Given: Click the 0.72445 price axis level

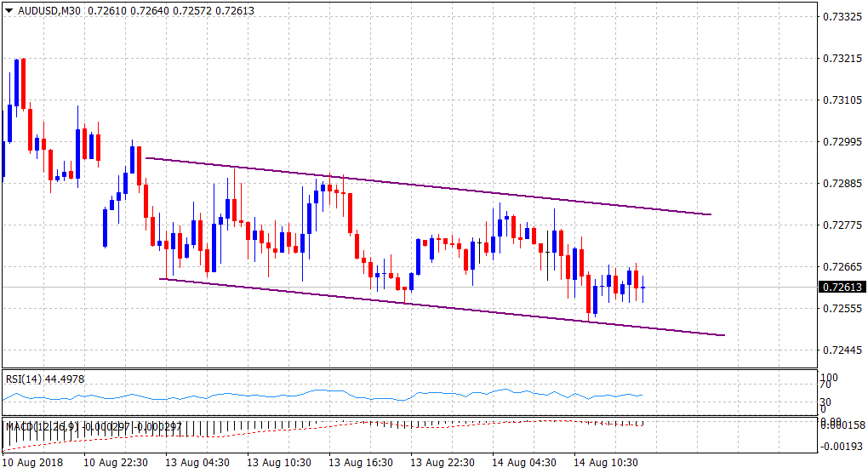Looking at the screenshot, I should pyautogui.click(x=842, y=350).
